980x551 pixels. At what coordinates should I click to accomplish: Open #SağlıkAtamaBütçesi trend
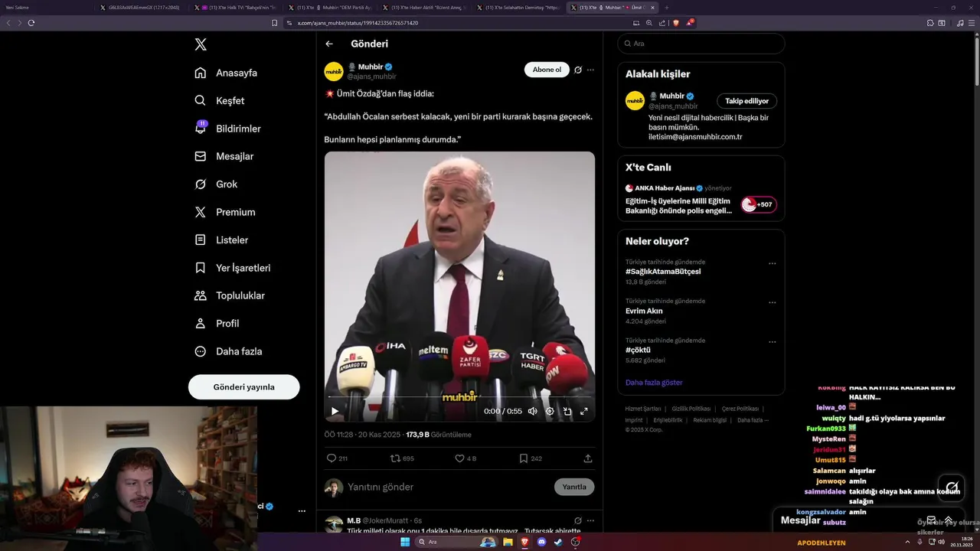(x=663, y=271)
